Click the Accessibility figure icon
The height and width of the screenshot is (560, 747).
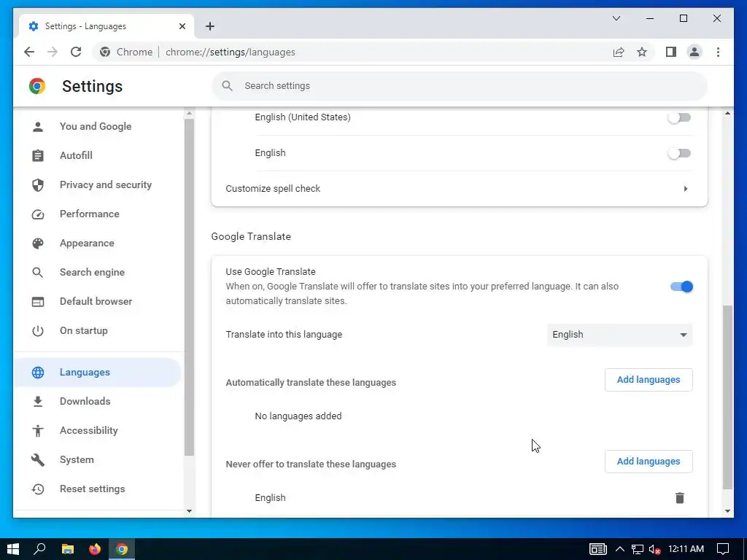pyautogui.click(x=38, y=430)
